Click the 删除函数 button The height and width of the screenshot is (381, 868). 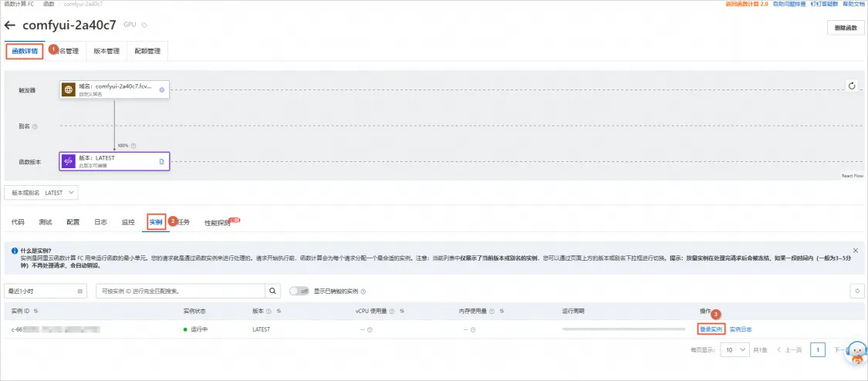coord(845,28)
